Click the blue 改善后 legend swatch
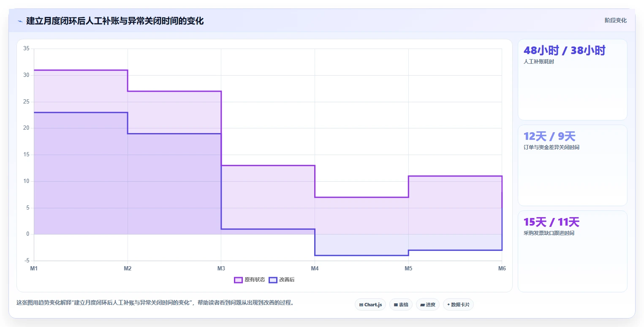Image resolution: width=644 pixels, height=327 pixels. [x=273, y=280]
